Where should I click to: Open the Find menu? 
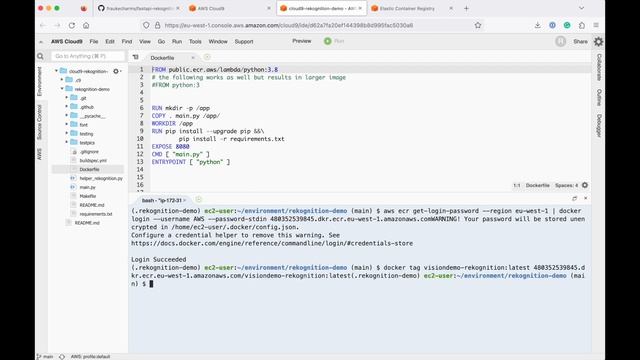[x=127, y=42]
